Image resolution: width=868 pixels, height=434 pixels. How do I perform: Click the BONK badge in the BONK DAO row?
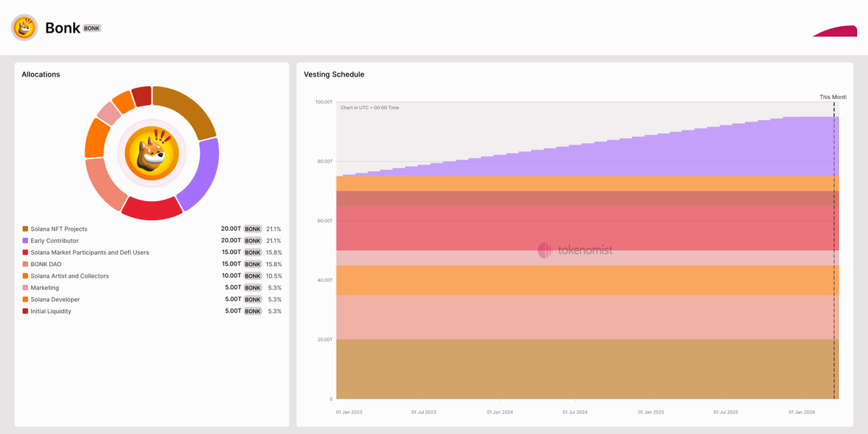click(x=252, y=264)
